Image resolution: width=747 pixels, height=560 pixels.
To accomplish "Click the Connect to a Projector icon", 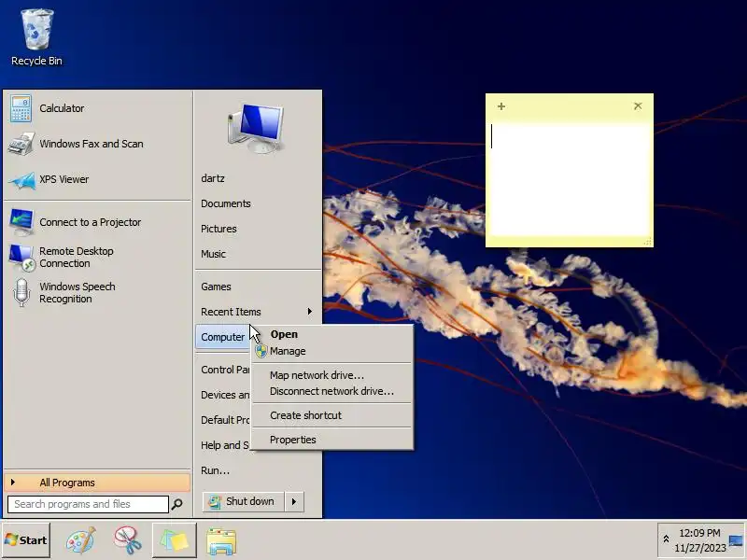I will point(21,222).
